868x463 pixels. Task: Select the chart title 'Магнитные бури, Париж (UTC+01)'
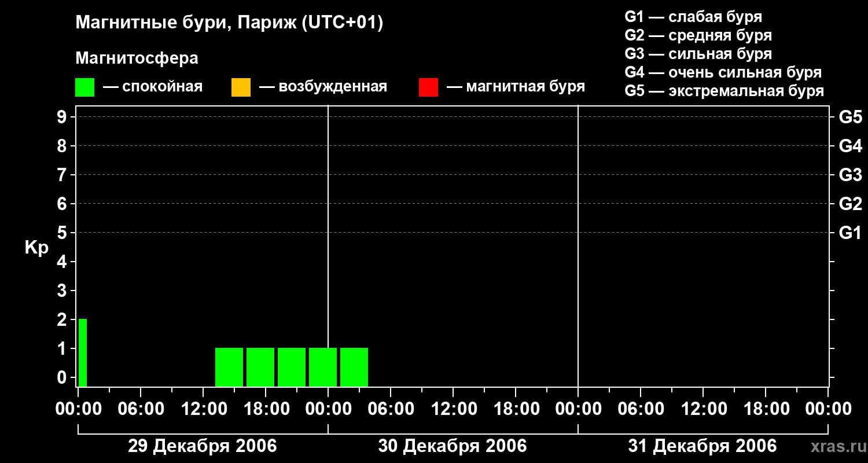[229, 23]
